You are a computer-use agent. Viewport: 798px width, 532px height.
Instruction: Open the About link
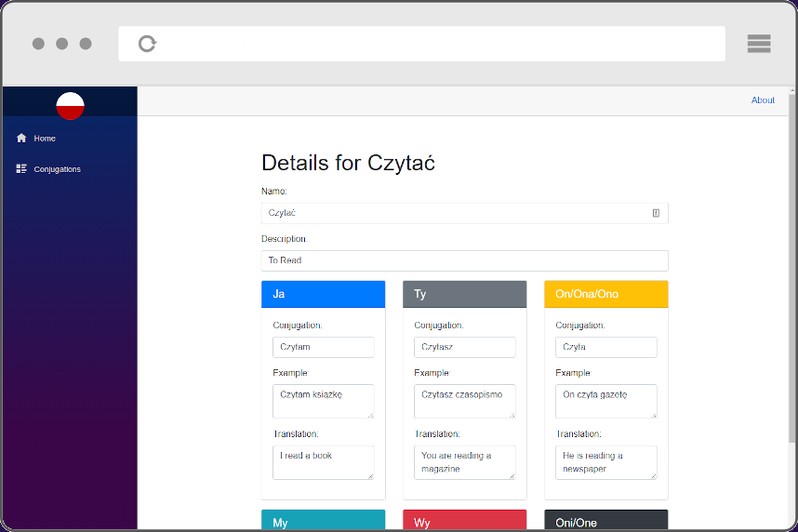(x=763, y=100)
